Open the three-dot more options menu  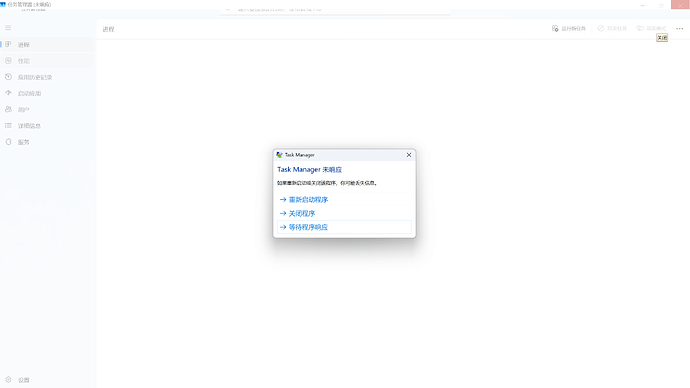tap(680, 29)
